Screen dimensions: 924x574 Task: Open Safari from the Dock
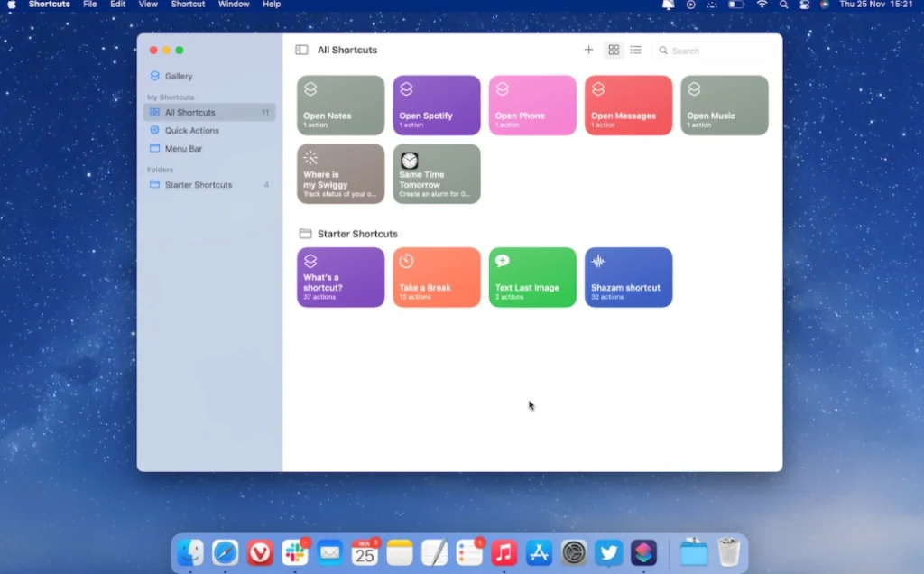225,552
